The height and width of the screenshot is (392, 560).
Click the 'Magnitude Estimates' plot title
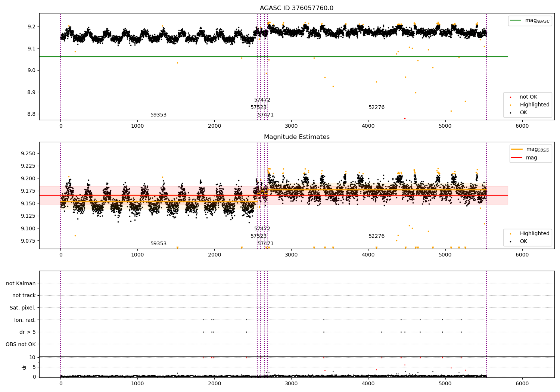pos(297,137)
